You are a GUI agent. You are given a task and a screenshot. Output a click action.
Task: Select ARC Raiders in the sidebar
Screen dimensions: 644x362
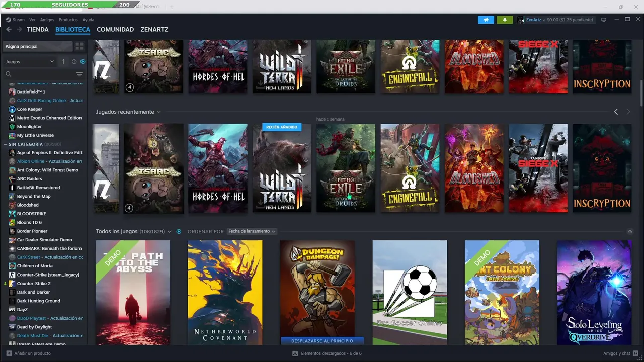[x=29, y=179]
